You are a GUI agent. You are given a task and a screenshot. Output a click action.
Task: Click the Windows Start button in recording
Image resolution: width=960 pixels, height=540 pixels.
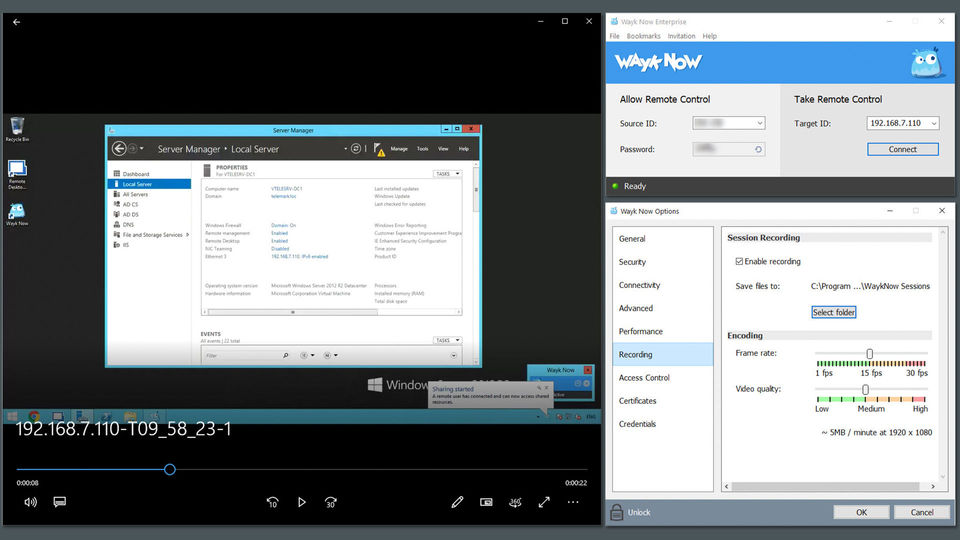tap(12, 416)
